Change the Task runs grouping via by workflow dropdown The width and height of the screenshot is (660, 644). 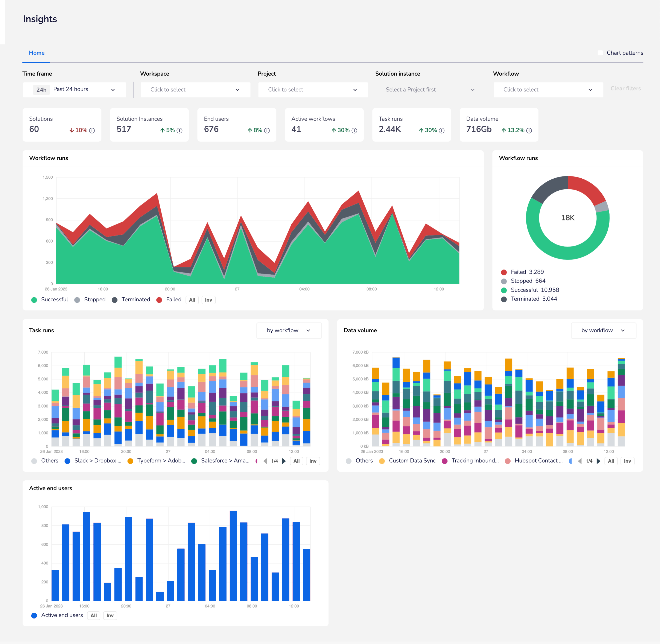coord(289,330)
